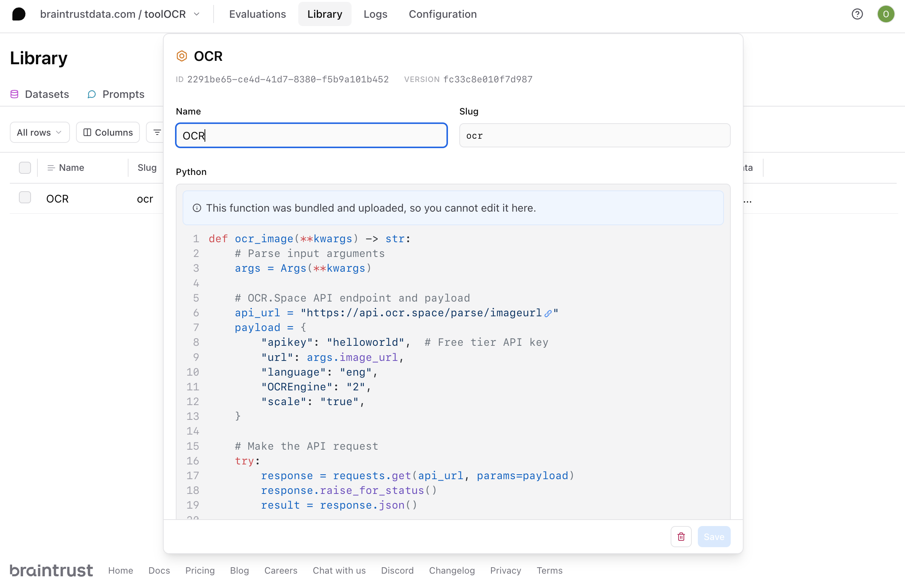Open the user avatar menu
This screenshot has width=905, height=588.
[x=886, y=14]
